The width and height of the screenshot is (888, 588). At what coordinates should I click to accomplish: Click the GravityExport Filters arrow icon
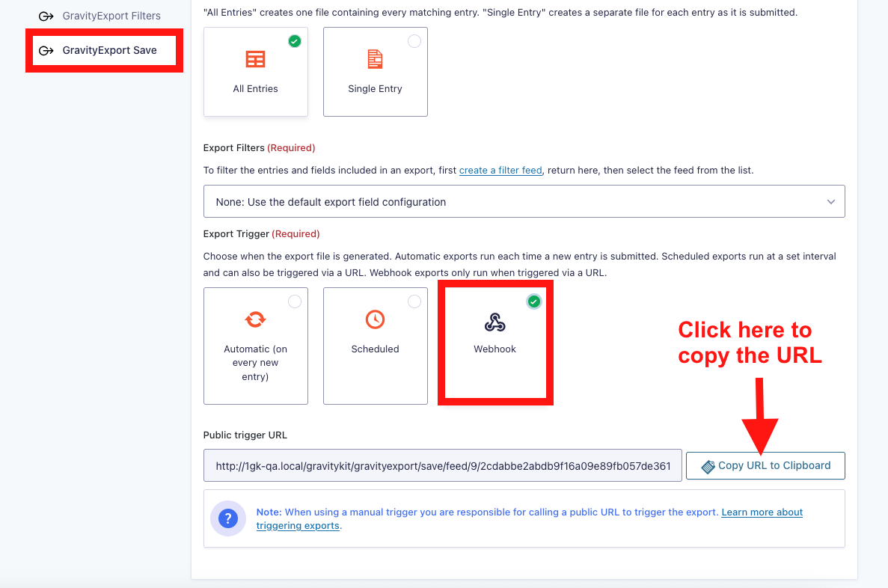46,16
